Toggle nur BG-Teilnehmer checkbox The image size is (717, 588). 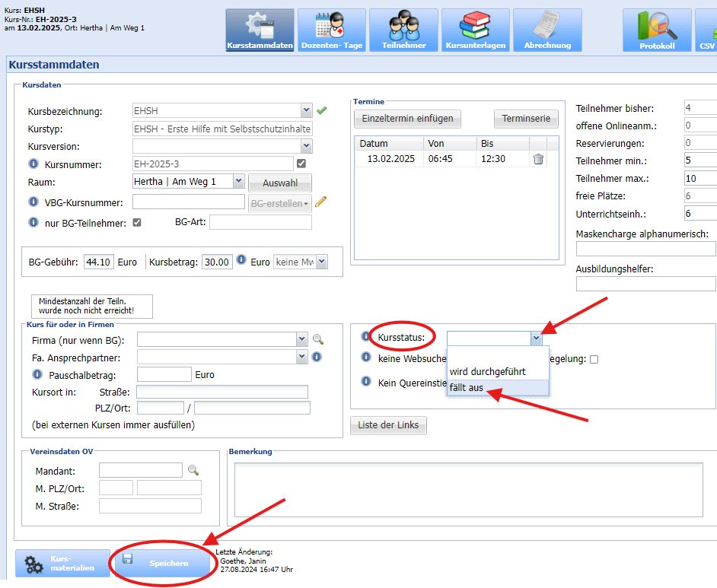137,222
